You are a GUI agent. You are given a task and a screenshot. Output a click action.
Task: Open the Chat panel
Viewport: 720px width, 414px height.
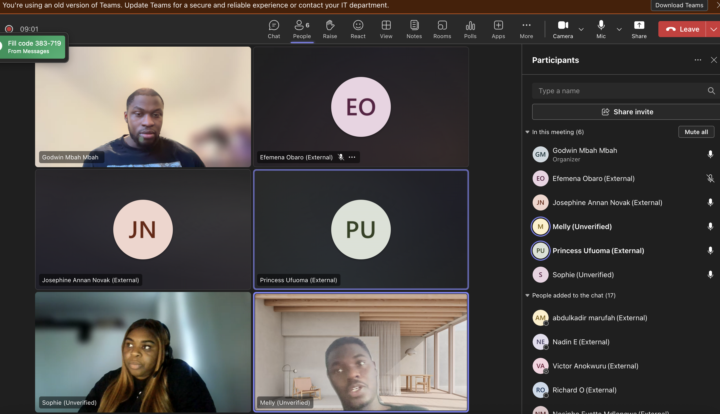(x=273, y=28)
